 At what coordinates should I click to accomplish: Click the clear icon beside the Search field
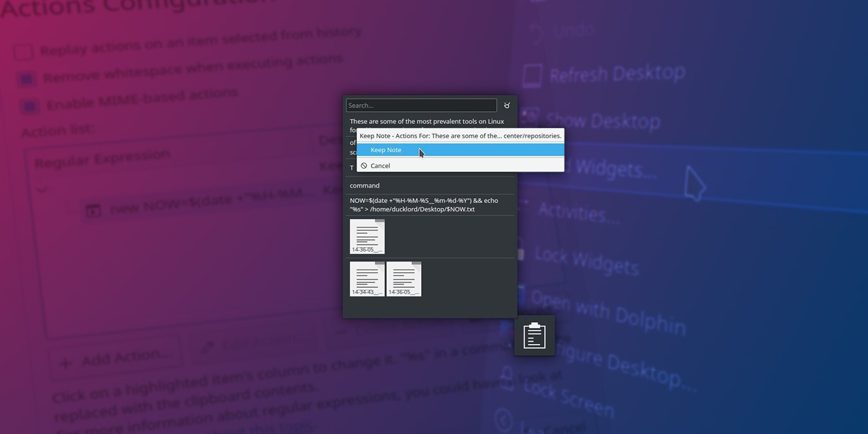pyautogui.click(x=507, y=105)
